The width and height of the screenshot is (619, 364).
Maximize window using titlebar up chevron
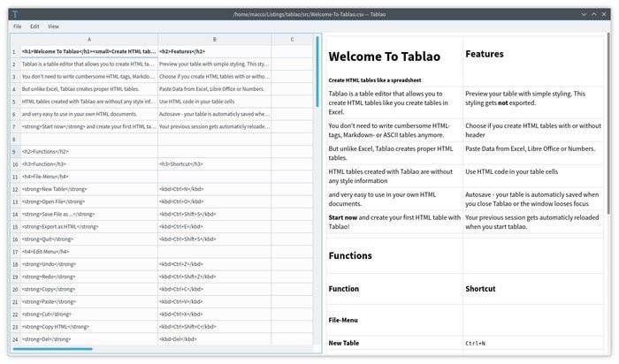pos(593,14)
